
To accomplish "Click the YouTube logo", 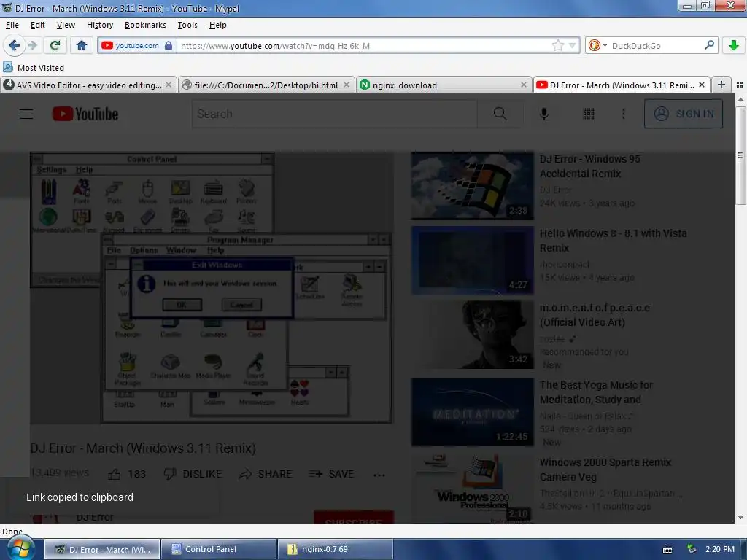I will [85, 114].
